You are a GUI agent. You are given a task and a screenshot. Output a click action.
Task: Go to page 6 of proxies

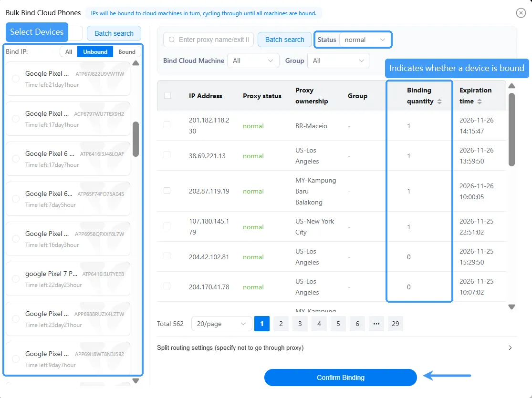tap(357, 324)
